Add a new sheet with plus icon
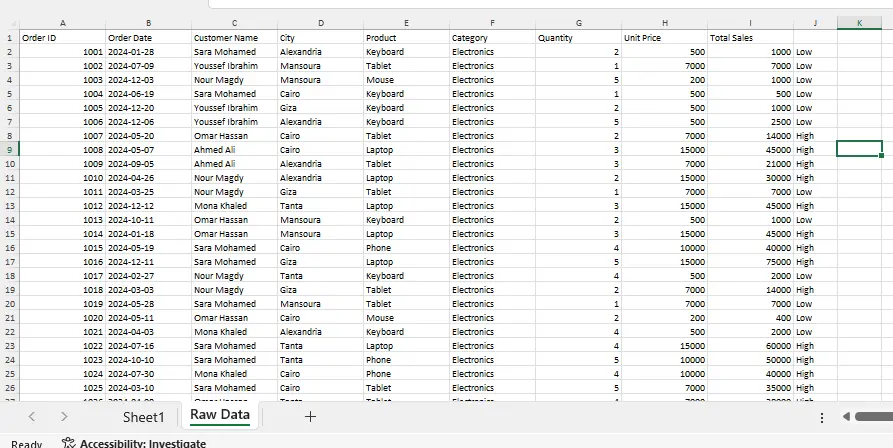The width and height of the screenshot is (893, 448). pos(310,417)
